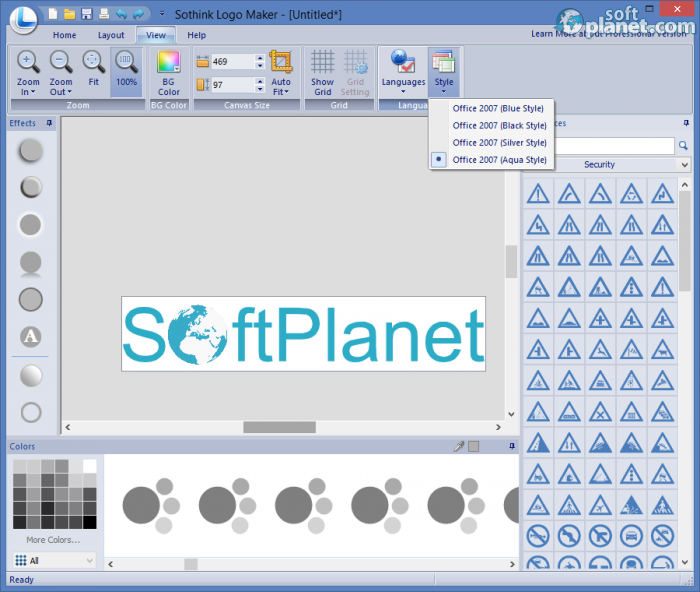The height and width of the screenshot is (592, 700).
Task: Toggle Show Grid
Action: [322, 72]
